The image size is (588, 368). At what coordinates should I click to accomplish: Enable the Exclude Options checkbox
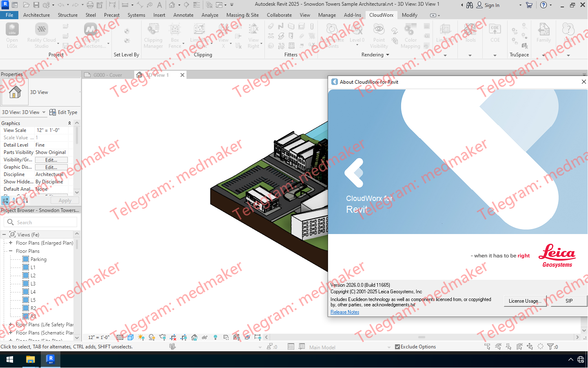click(x=397, y=347)
